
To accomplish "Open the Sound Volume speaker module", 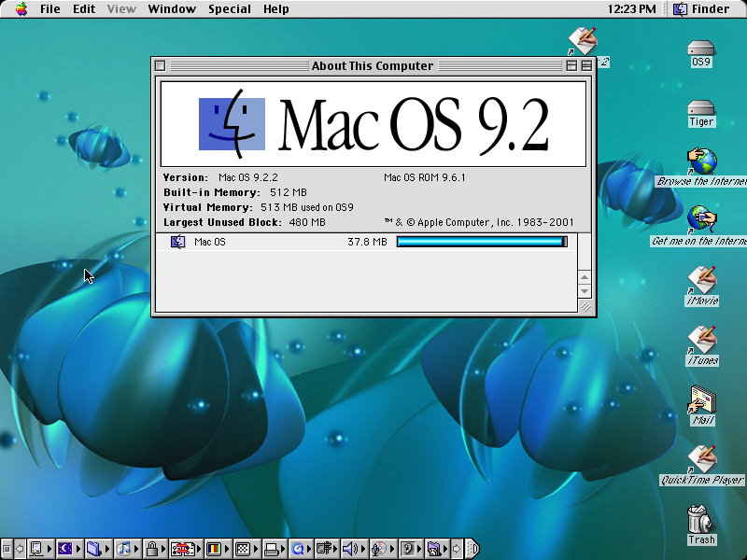I will (x=355, y=549).
